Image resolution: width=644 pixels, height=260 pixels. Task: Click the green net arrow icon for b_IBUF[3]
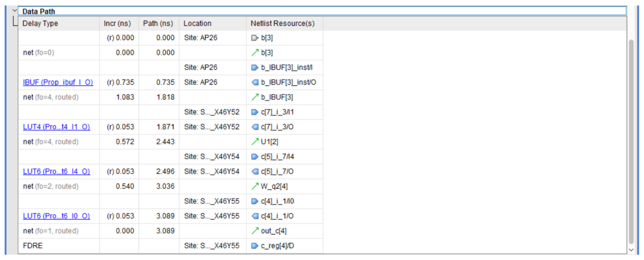point(255,97)
